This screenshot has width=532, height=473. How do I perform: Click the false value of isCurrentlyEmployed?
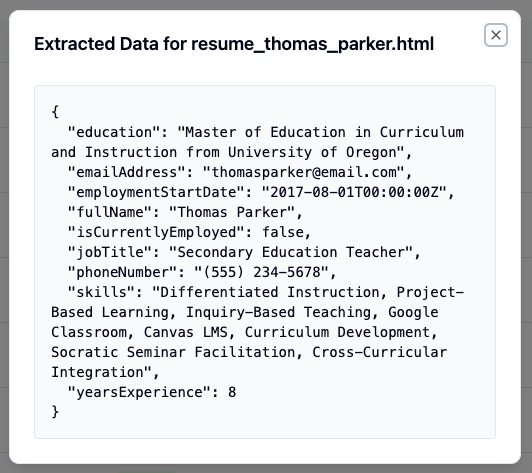283,232
